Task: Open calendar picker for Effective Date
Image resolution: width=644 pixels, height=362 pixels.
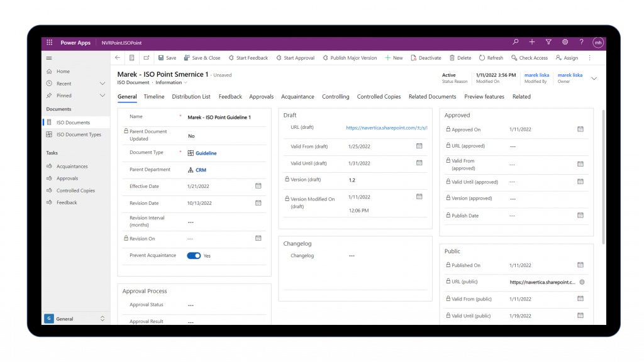Action: (258, 186)
